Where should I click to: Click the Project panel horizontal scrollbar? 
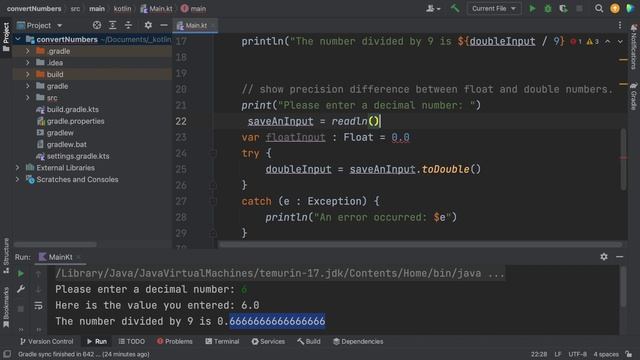[56, 244]
